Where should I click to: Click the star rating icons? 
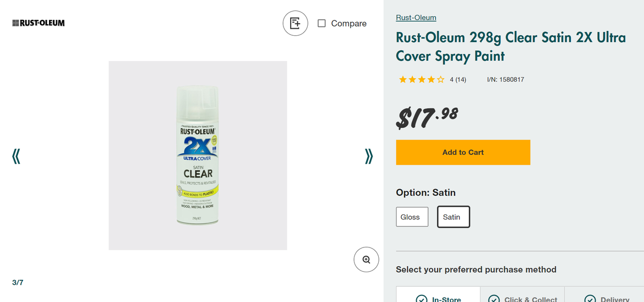tap(421, 79)
